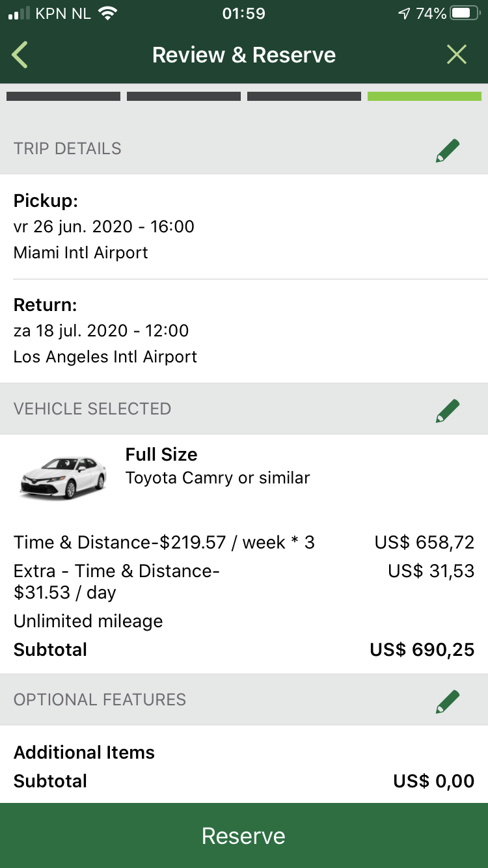
Task: Tap the Additional Items row
Action: point(85,752)
